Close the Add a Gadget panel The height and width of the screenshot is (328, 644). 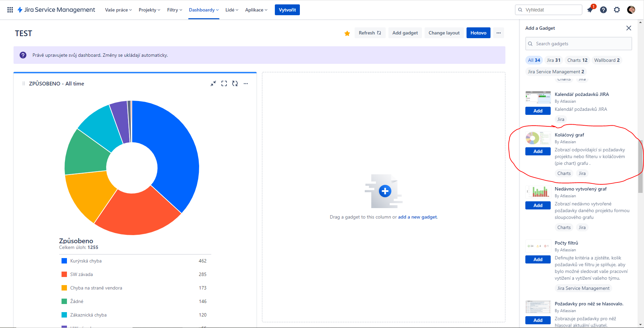[629, 28]
